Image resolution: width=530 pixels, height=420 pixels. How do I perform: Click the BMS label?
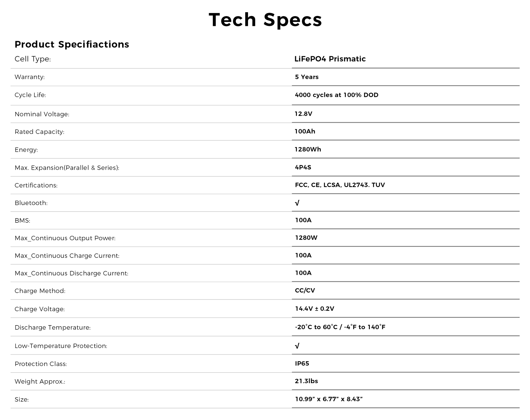[x=23, y=221]
